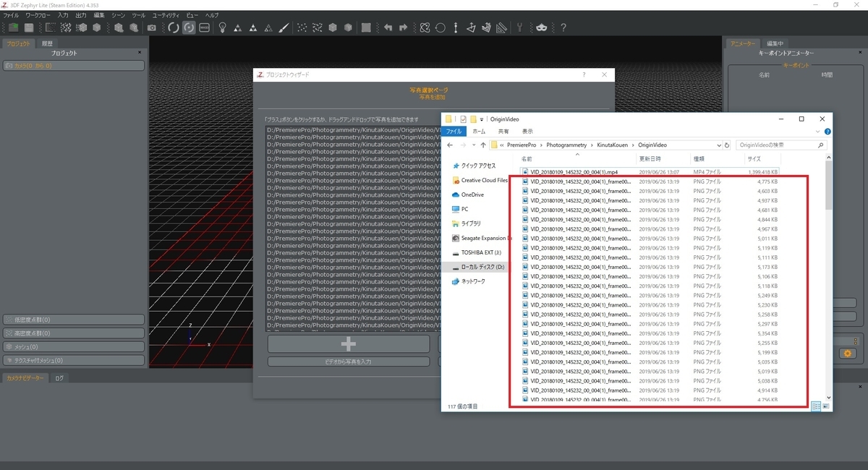
Task: Open the ヘルプ menu
Action: (212, 15)
